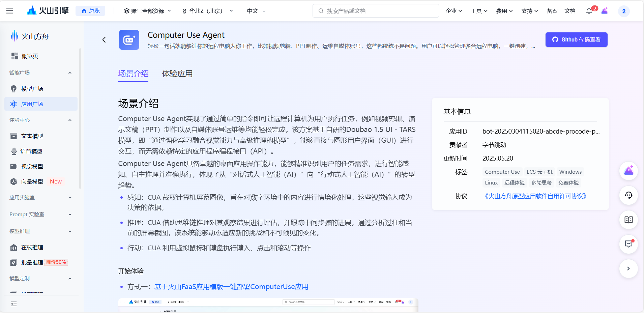Open the 总览 home button
The width and height of the screenshot is (644, 313).
click(90, 11)
